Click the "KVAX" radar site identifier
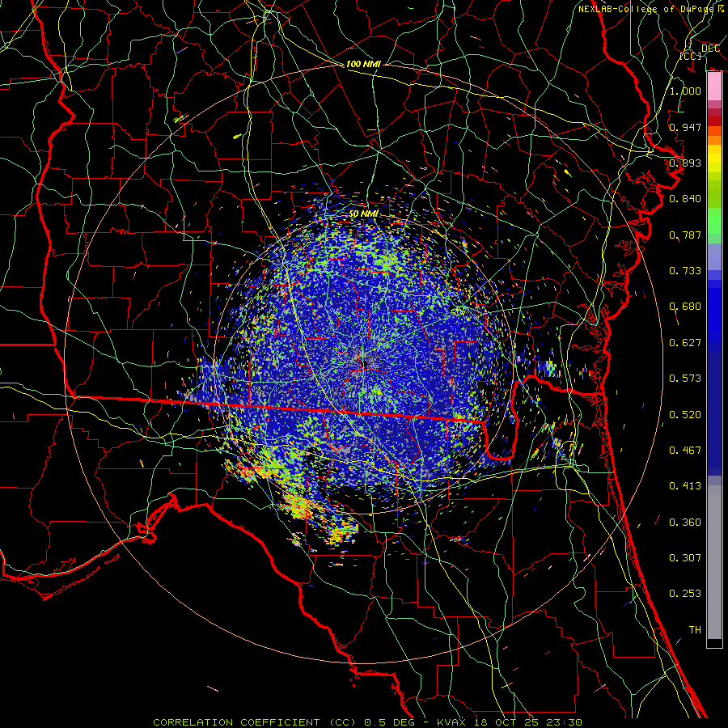The width and height of the screenshot is (728, 728). pos(451,722)
